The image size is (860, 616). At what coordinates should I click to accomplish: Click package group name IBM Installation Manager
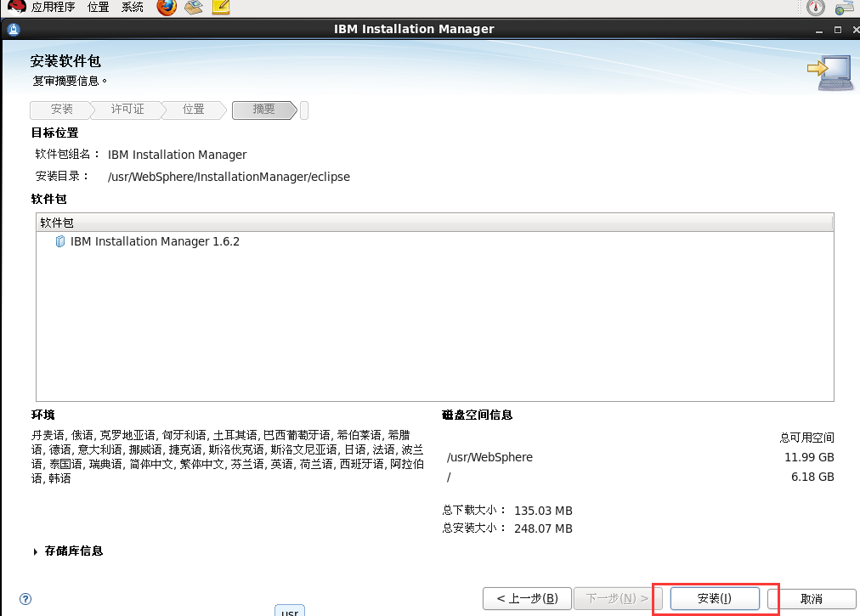click(x=177, y=155)
